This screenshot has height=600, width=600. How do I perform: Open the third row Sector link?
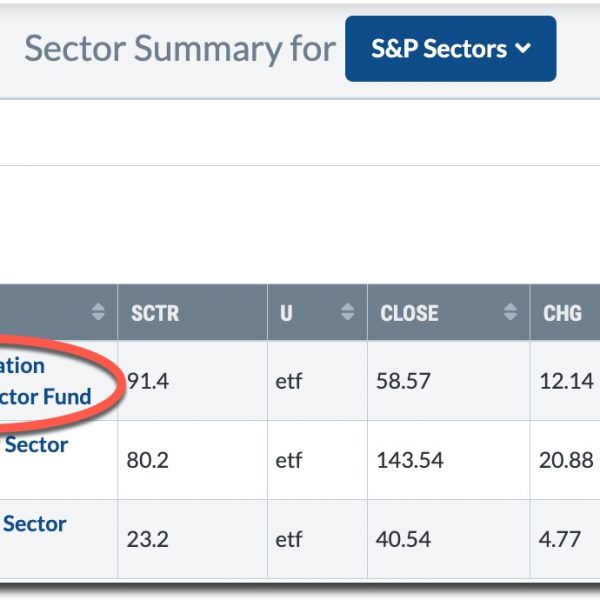pyautogui.click(x=35, y=524)
